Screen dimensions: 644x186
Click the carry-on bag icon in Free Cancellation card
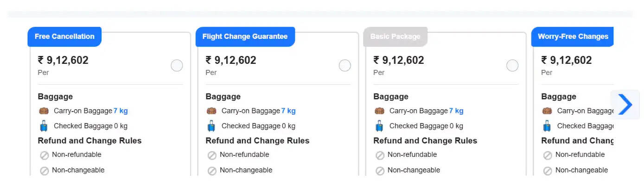tap(44, 111)
